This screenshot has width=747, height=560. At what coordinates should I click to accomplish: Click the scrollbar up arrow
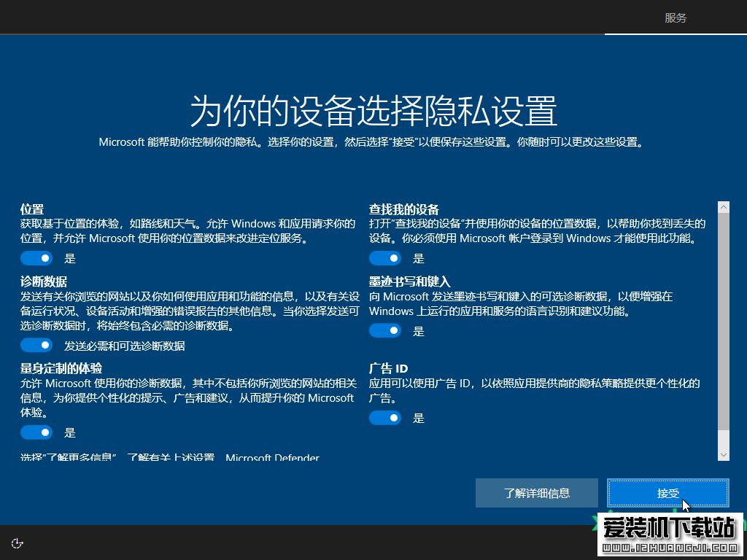pyautogui.click(x=723, y=207)
